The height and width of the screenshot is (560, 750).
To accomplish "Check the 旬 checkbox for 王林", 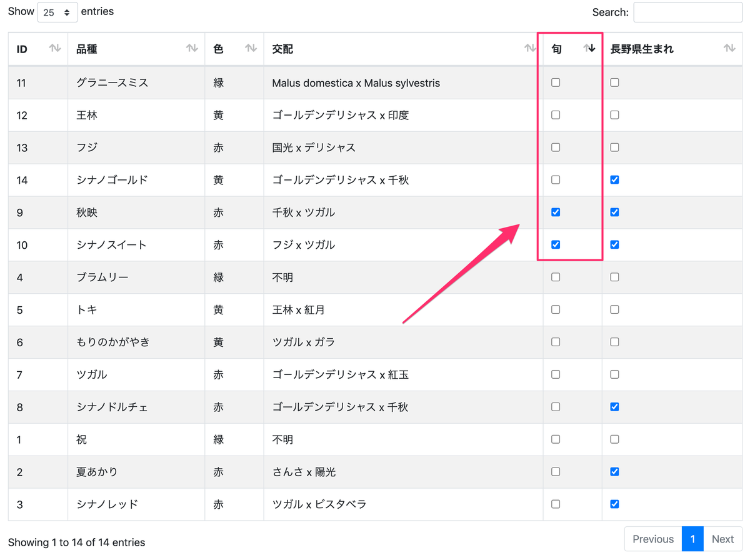I will [555, 114].
